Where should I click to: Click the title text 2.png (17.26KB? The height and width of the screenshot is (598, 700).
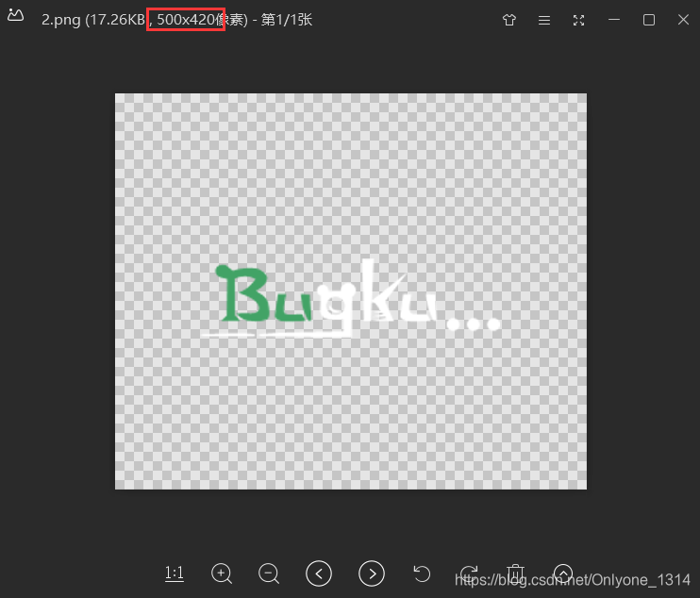pyautogui.click(x=93, y=20)
